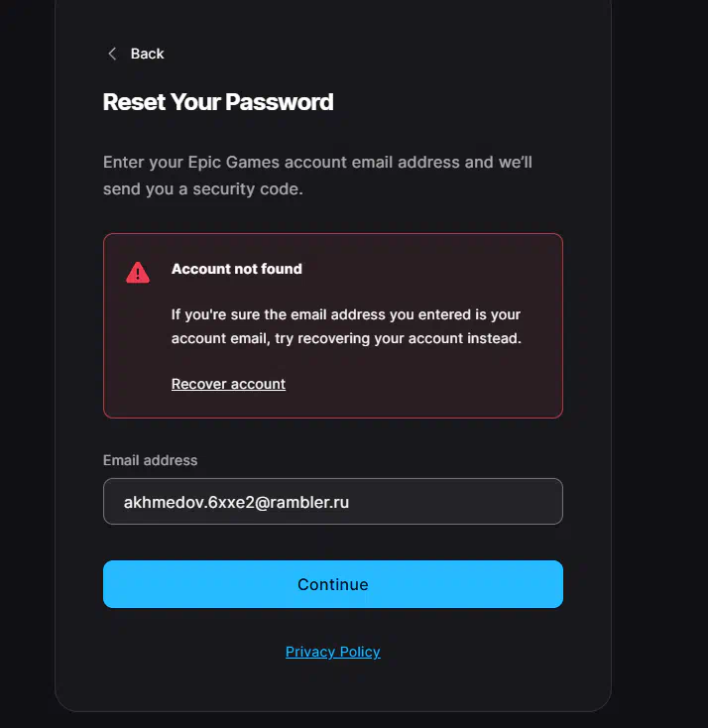Image resolution: width=708 pixels, height=728 pixels.
Task: Click the Reset Your Password heading
Action: [218, 101]
